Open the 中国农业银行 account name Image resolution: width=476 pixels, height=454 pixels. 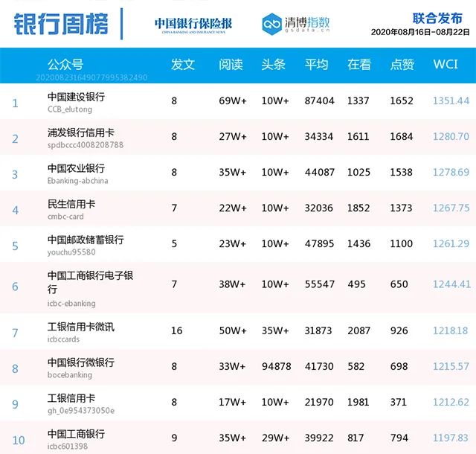76,168
